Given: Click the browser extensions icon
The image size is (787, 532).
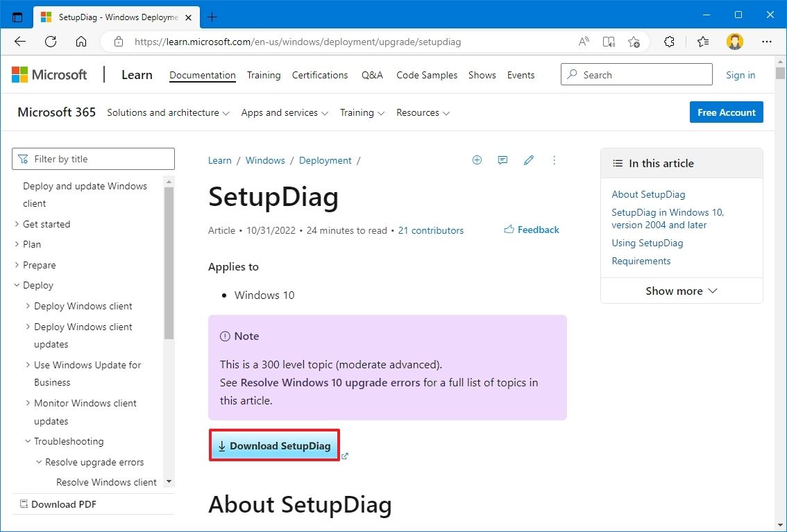Looking at the screenshot, I should click(x=668, y=42).
